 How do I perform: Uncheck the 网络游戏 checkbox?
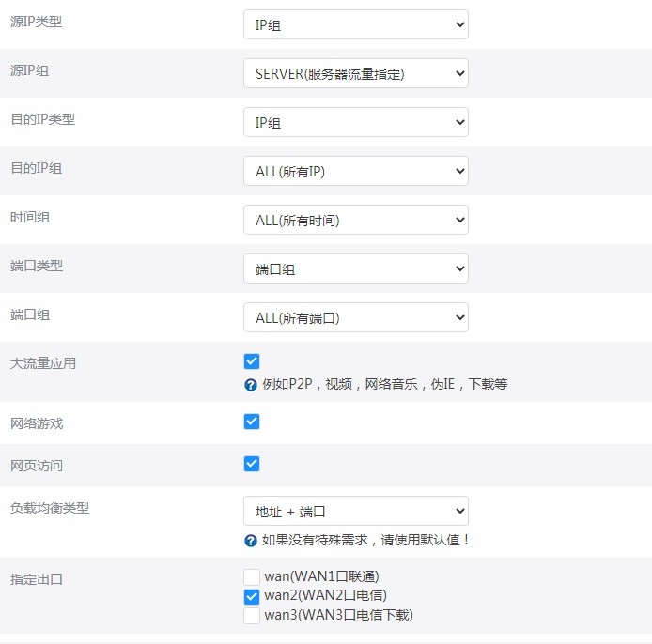tap(252, 422)
